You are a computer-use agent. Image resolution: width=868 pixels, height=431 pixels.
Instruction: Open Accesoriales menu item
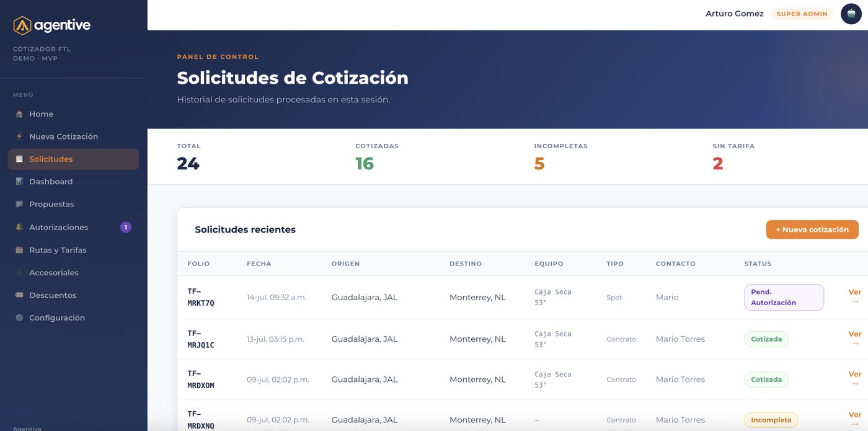click(x=73, y=273)
